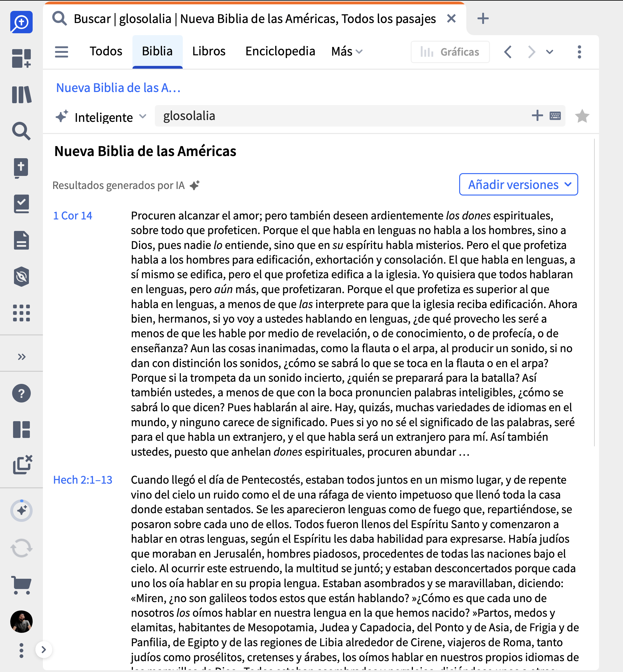Open the dashboard add-panel icon
Screen dimensions: 623x672
[21, 59]
